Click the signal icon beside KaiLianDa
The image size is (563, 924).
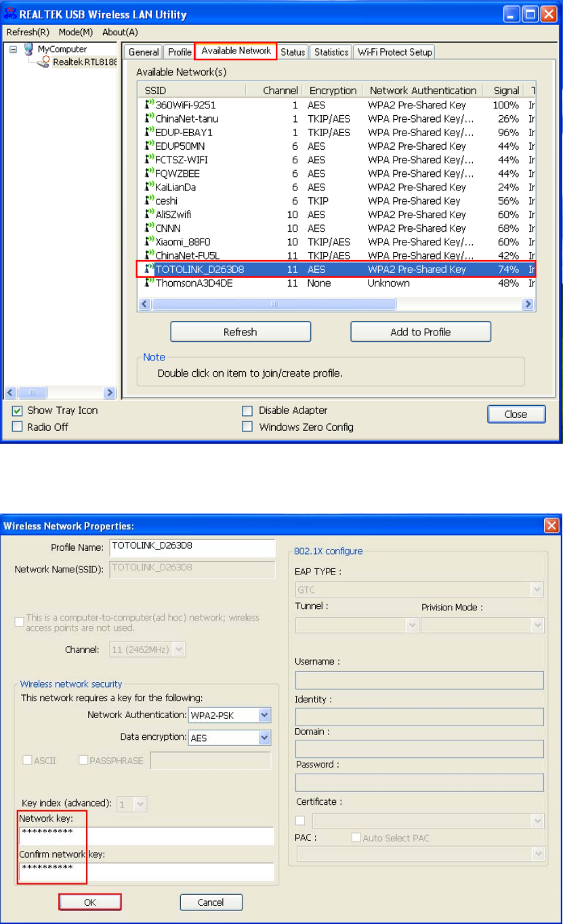(150, 187)
